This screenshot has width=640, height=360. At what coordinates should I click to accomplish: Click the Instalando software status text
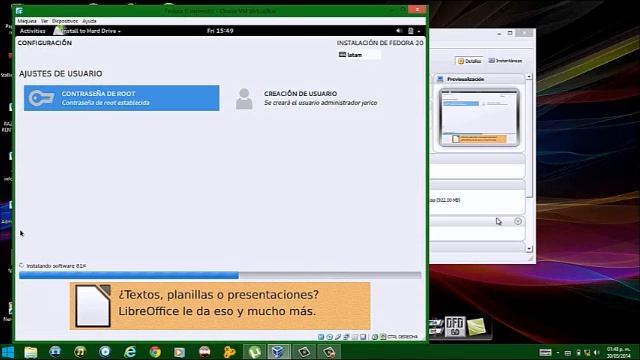click(56, 266)
